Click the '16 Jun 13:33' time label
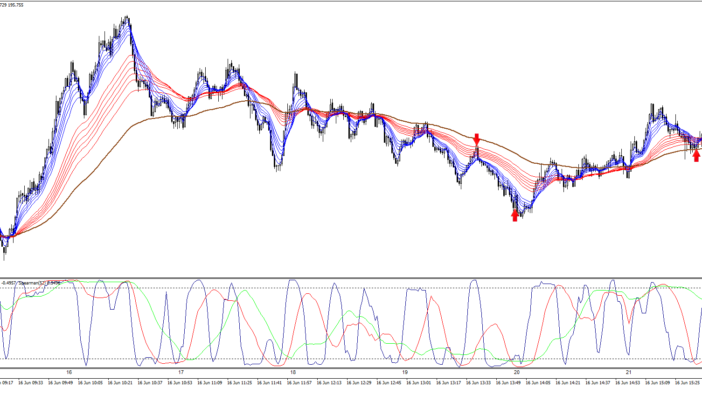The height and width of the screenshot is (395, 702). tap(479, 383)
